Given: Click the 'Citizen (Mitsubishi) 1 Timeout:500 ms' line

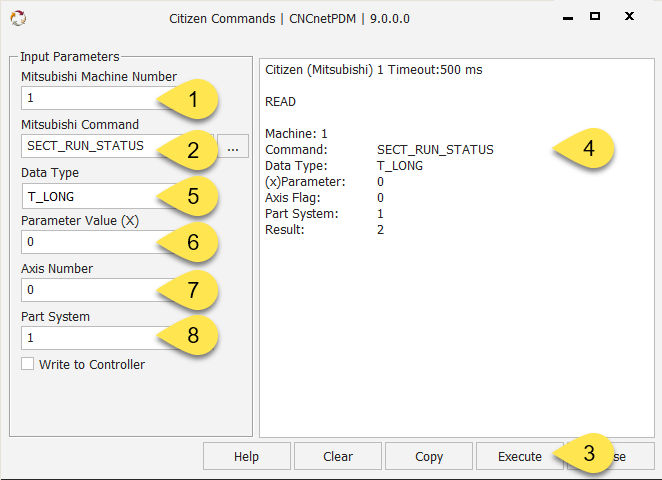Looking at the screenshot, I should point(374,70).
